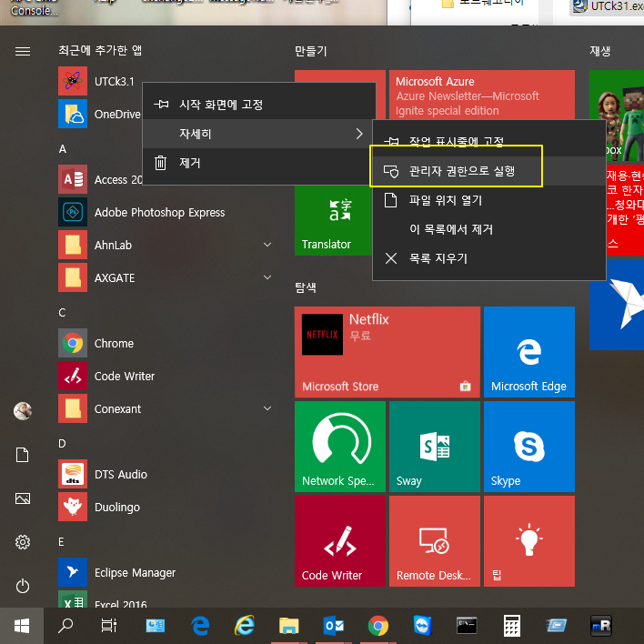The height and width of the screenshot is (644, 644).
Task: Open the Sway tile
Action: point(435,447)
